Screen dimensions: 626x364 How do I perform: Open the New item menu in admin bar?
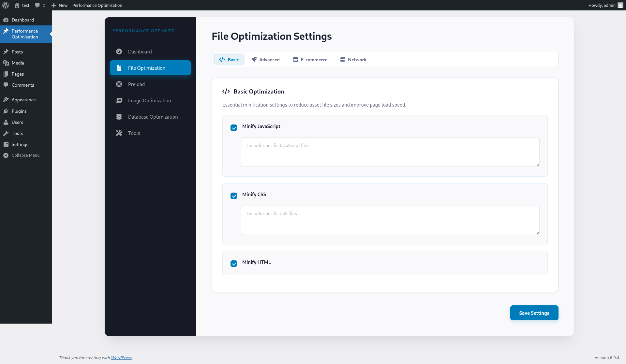pos(59,5)
